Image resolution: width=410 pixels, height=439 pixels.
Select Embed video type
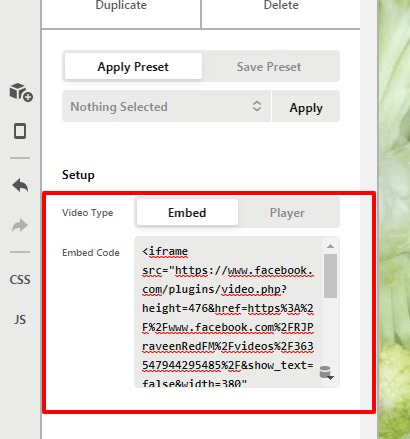click(187, 212)
